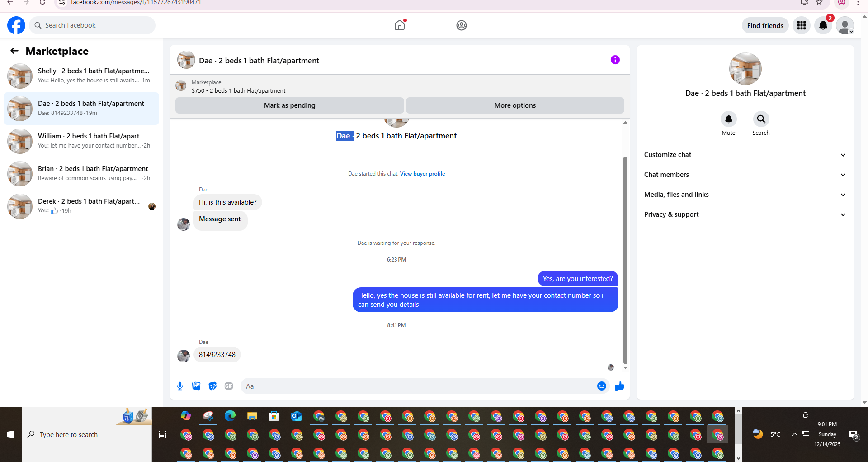This screenshot has width=868, height=462.
Task: Click Mark as pending button
Action: click(x=290, y=105)
